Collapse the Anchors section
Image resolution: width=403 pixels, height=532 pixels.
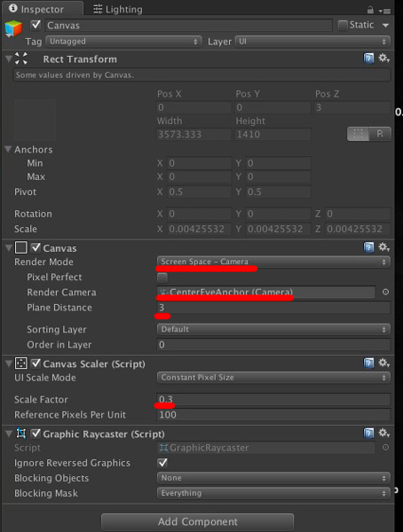8,149
